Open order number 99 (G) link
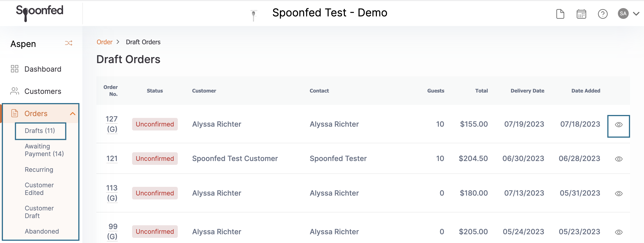Image resolution: width=644 pixels, height=243 pixels. (x=113, y=231)
